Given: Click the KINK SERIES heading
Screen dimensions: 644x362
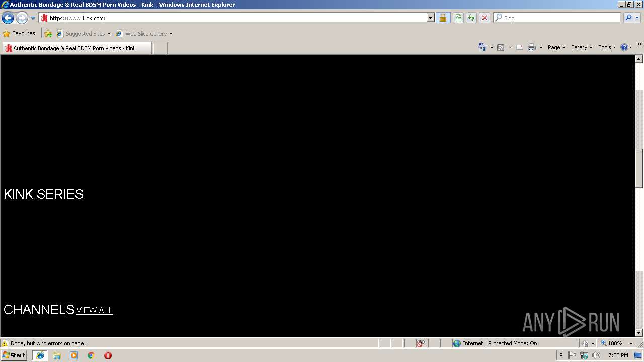Looking at the screenshot, I should pyautogui.click(x=43, y=194).
